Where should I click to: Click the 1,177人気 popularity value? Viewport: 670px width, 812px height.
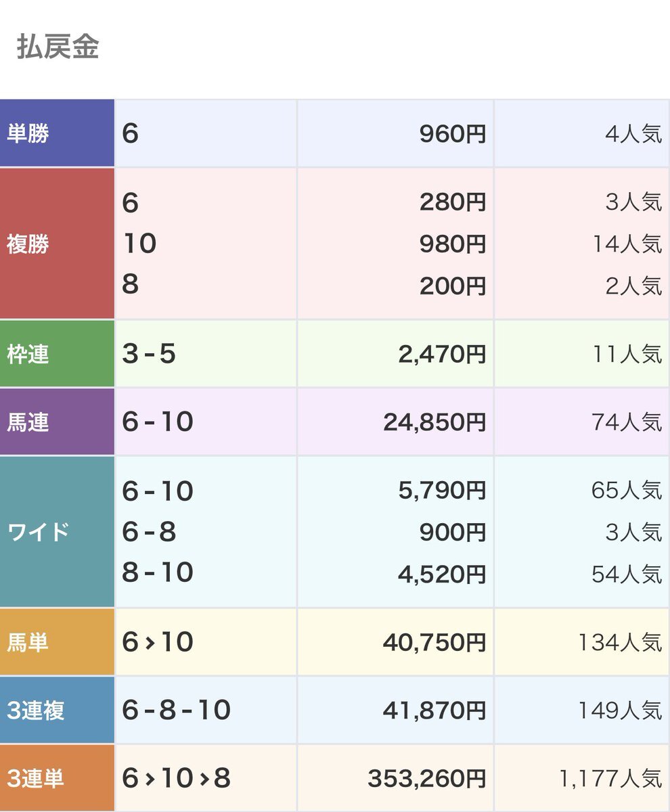click(x=610, y=779)
